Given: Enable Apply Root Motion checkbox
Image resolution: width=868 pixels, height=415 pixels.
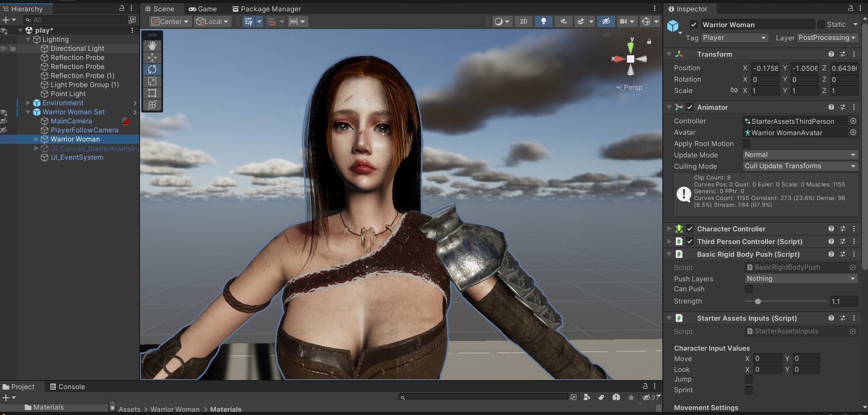Looking at the screenshot, I should 746,143.
